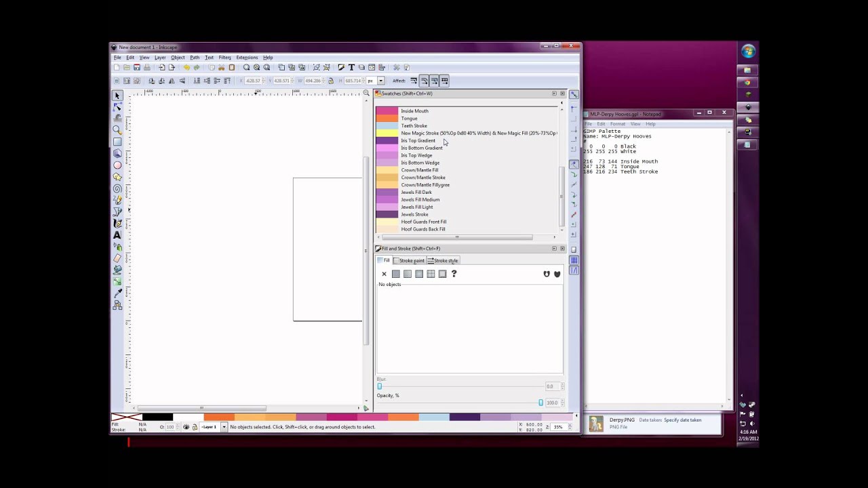This screenshot has width=868, height=488.
Task: Open the Object menu
Action: tap(178, 58)
